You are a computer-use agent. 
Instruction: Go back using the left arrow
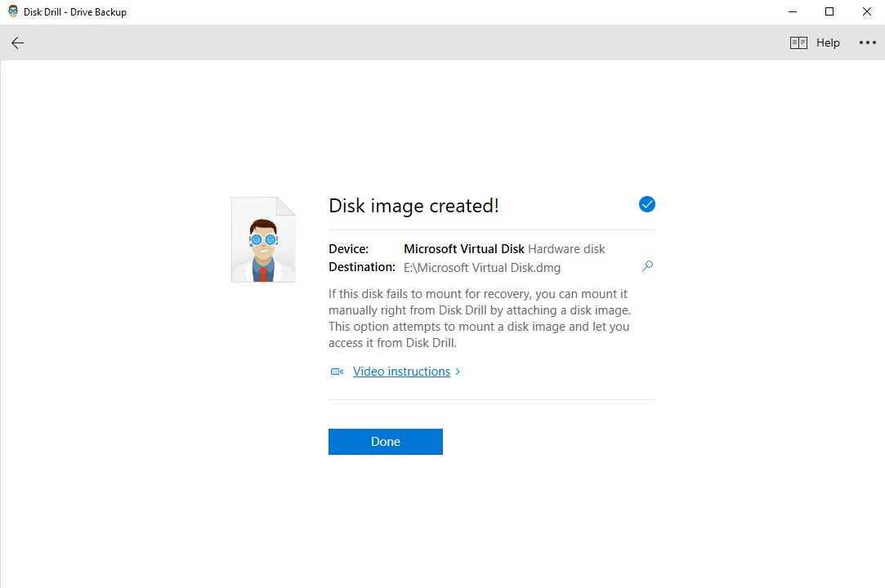point(17,43)
